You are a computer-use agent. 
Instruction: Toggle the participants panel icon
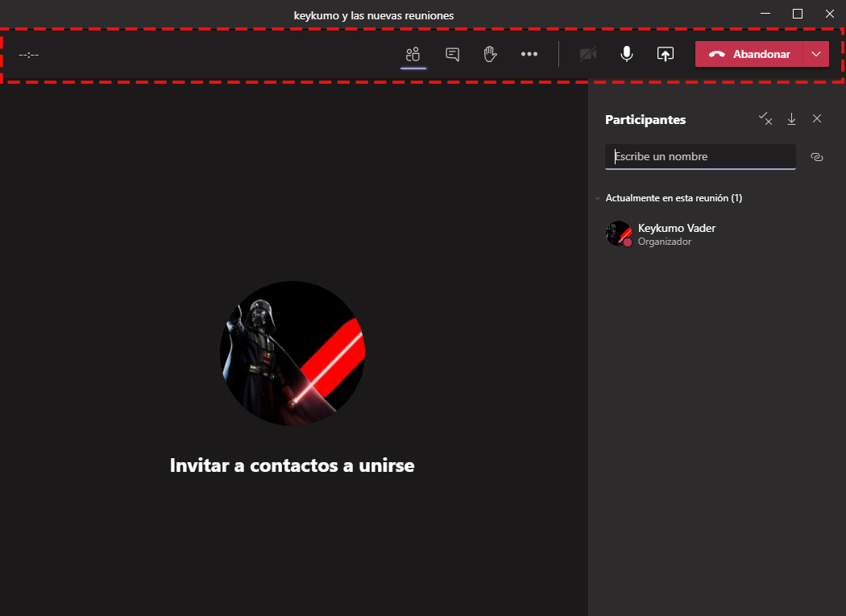tap(413, 55)
